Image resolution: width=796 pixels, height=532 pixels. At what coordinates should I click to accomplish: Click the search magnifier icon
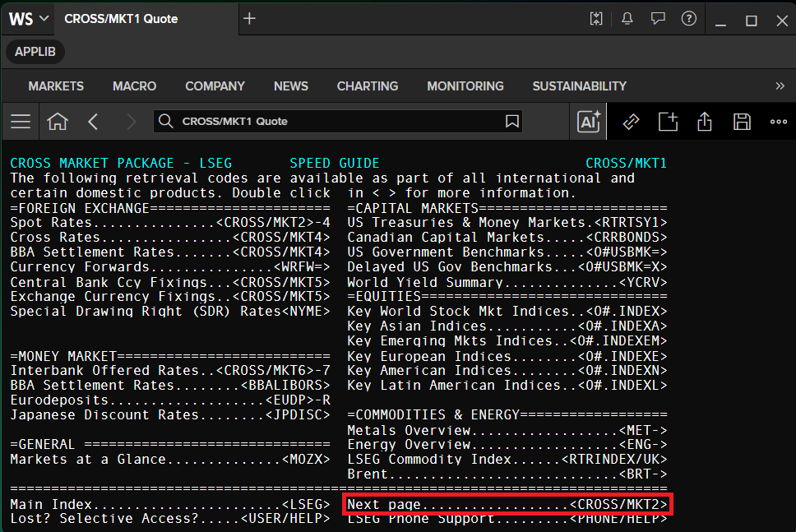click(x=165, y=121)
